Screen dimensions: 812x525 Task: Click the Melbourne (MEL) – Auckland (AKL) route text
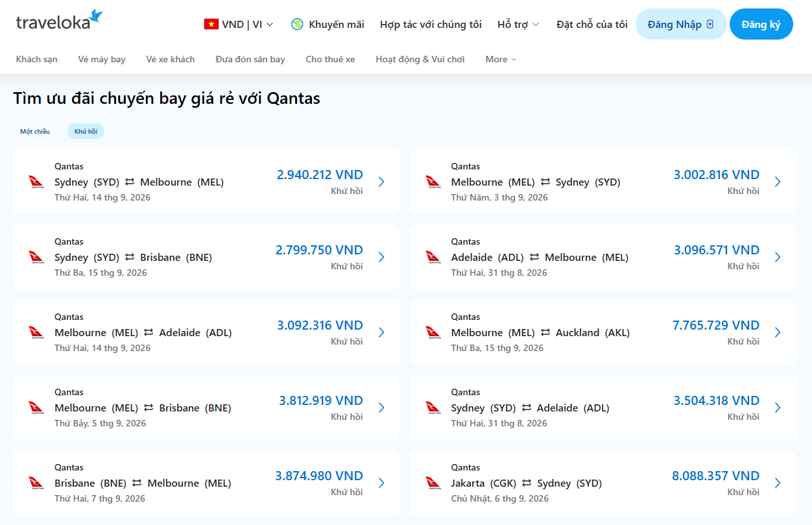click(x=540, y=332)
